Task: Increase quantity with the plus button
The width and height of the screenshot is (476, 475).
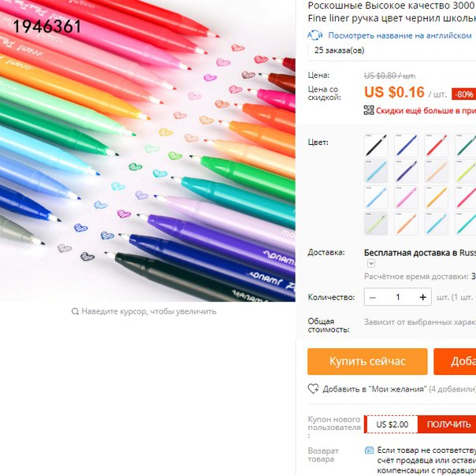Action: [423, 297]
